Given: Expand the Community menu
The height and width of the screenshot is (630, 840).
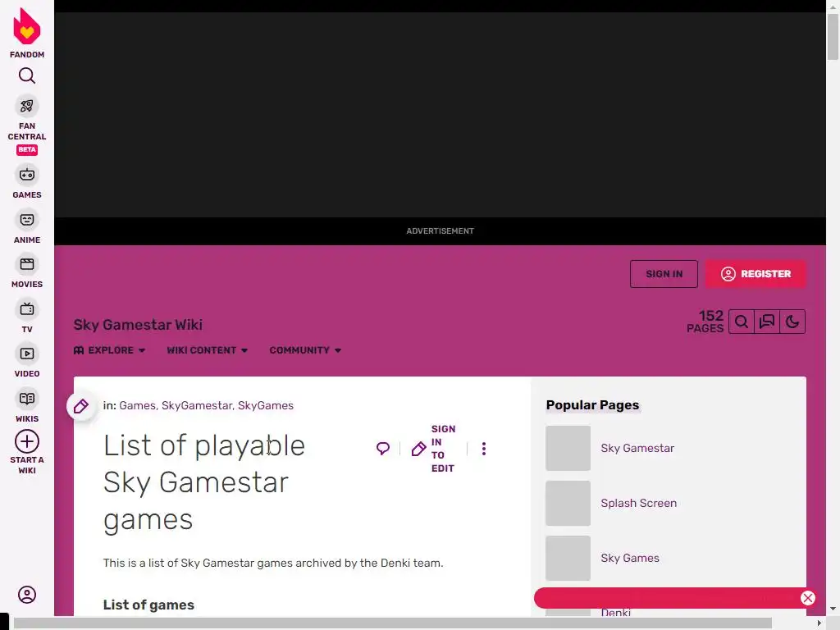Looking at the screenshot, I should tap(305, 350).
